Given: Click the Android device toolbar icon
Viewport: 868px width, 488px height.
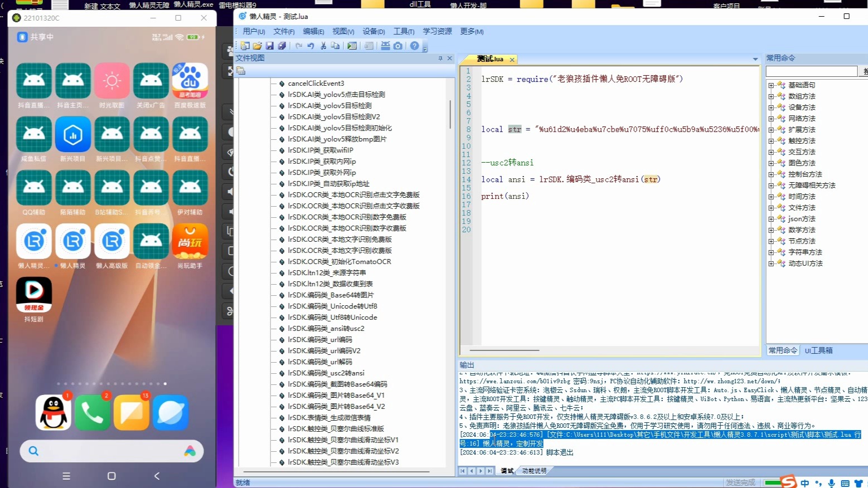Looking at the screenshot, I should pyautogui.click(x=385, y=46).
